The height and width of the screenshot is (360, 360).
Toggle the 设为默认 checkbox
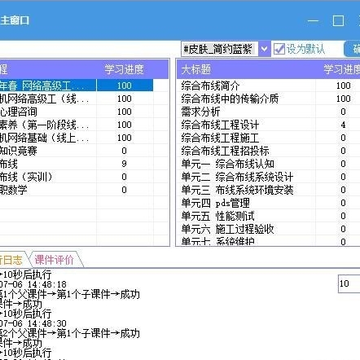(x=279, y=49)
